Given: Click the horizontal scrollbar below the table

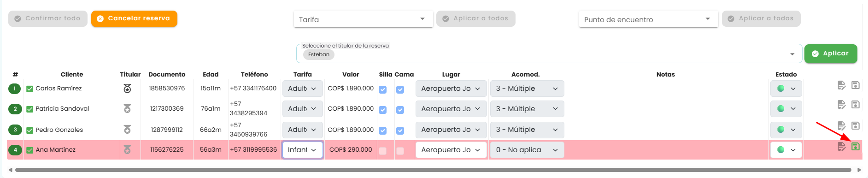Looking at the screenshot, I should pos(433,170).
